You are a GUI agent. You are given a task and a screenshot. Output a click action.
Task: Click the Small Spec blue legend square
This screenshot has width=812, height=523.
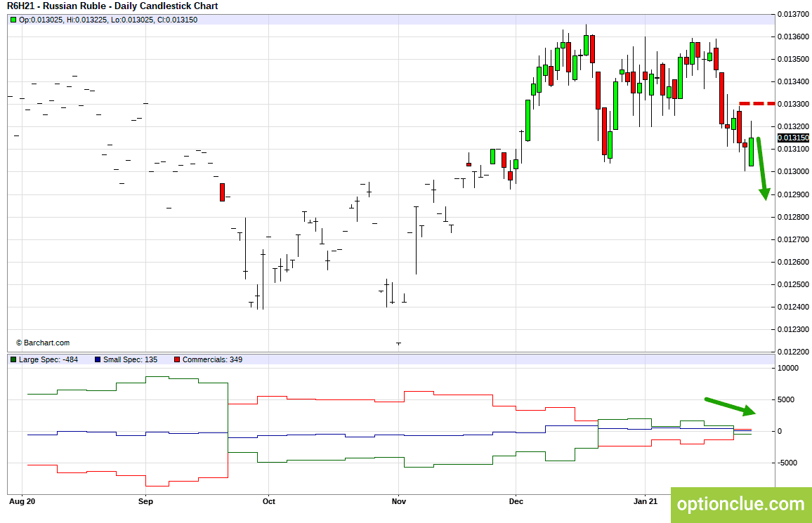pyautogui.click(x=98, y=359)
